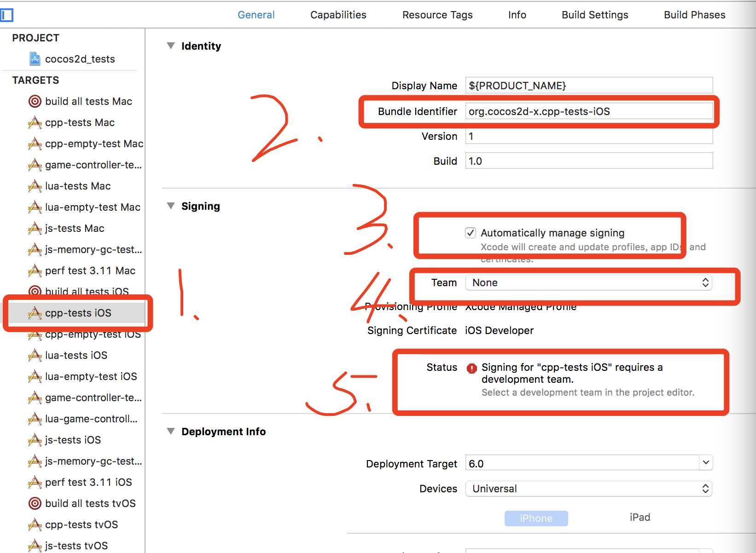Select js-memory-gc-test target under Mac targets

(x=85, y=249)
